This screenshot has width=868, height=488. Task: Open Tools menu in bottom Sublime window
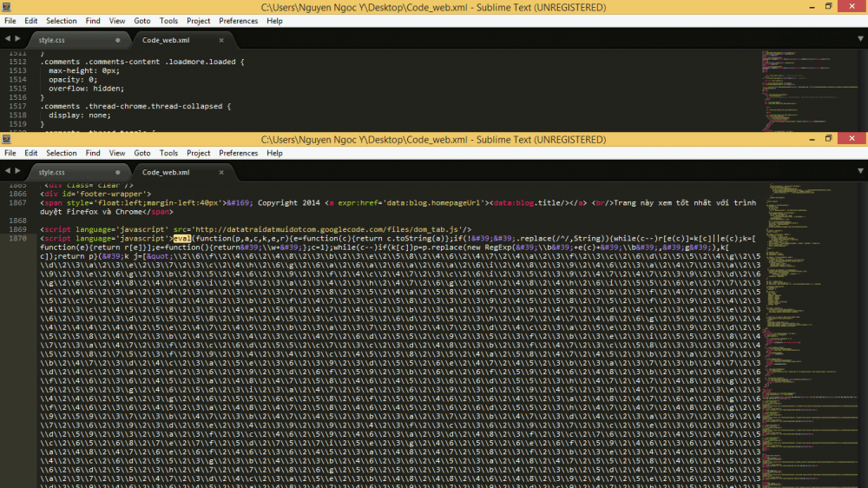[168, 154]
